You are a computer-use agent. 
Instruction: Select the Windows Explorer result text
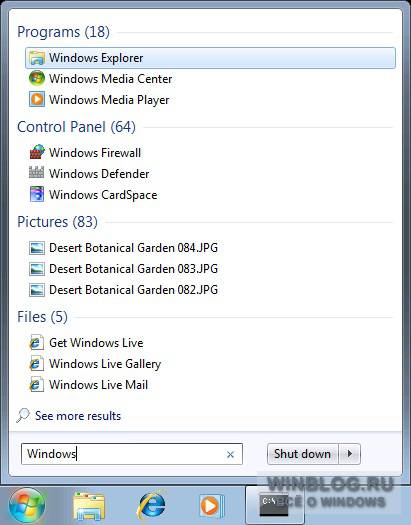[96, 58]
